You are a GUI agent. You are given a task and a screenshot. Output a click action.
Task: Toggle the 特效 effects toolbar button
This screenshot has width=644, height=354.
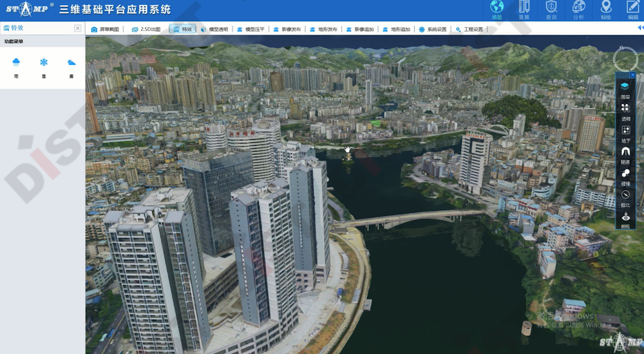(183, 29)
